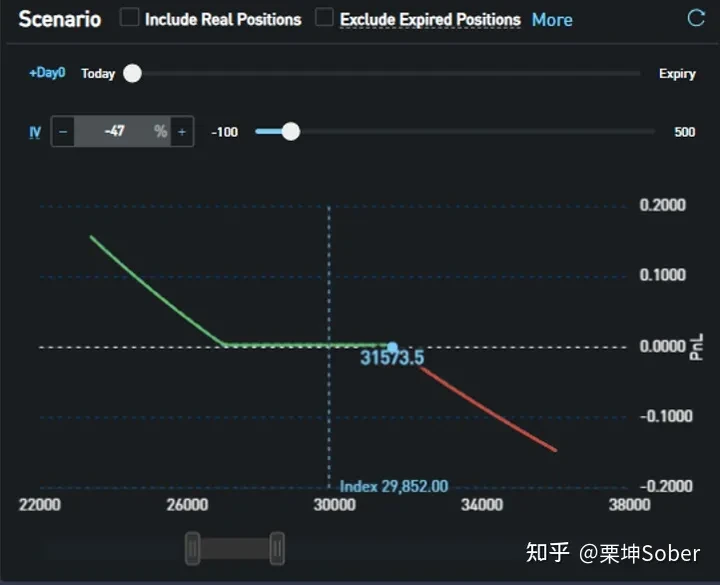Select the 31573.5 breakeven point marker
This screenshot has height=585, width=720.
click(x=392, y=347)
